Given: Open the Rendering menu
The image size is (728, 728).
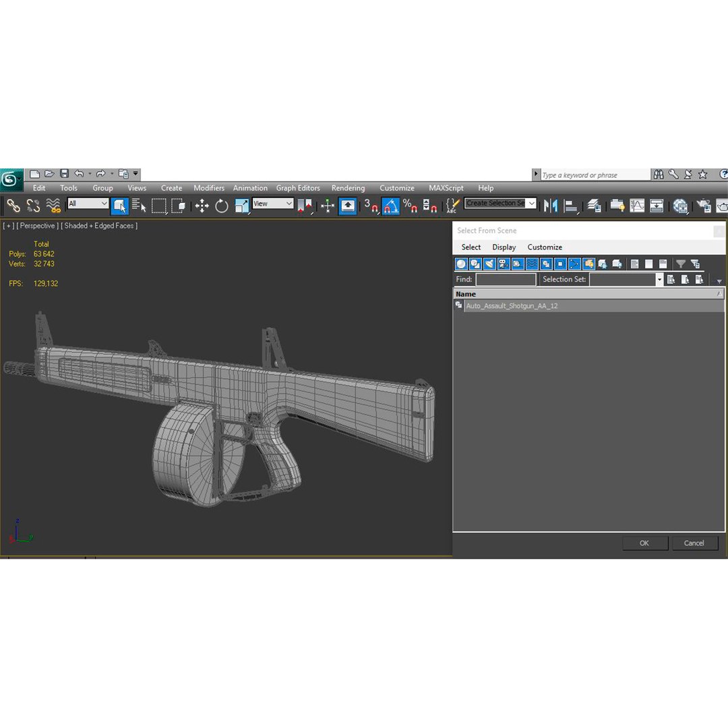Looking at the screenshot, I should pyautogui.click(x=348, y=188).
